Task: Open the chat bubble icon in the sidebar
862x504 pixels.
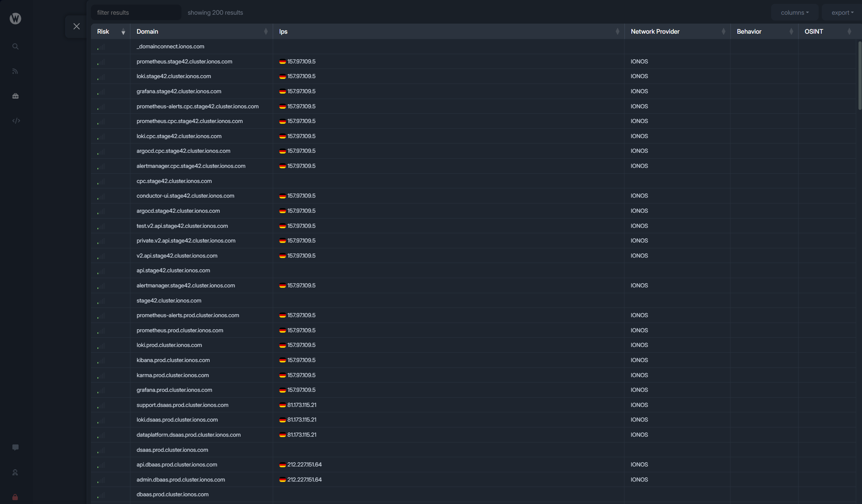Action: point(15,448)
